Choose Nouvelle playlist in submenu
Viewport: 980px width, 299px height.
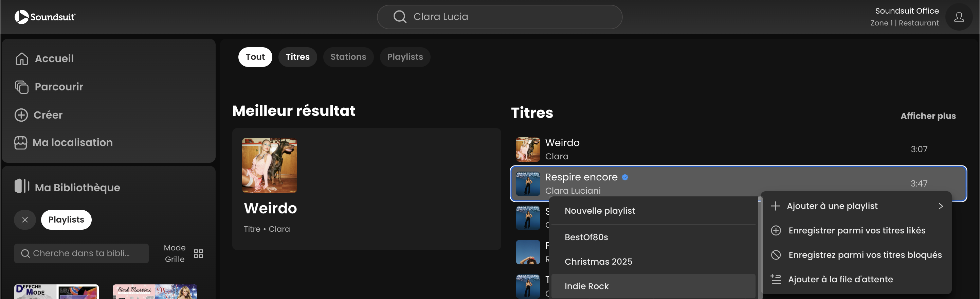pyautogui.click(x=600, y=211)
